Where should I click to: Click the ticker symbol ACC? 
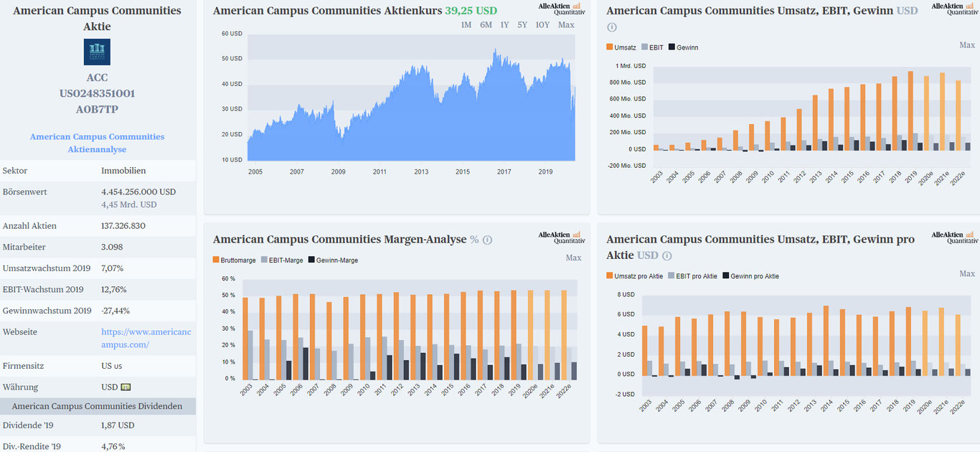coord(97,77)
